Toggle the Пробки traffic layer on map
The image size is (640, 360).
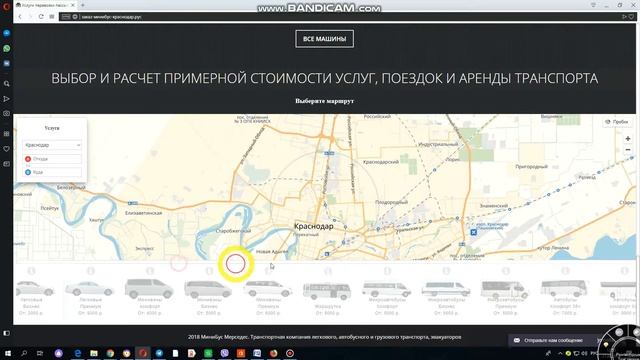click(617, 122)
